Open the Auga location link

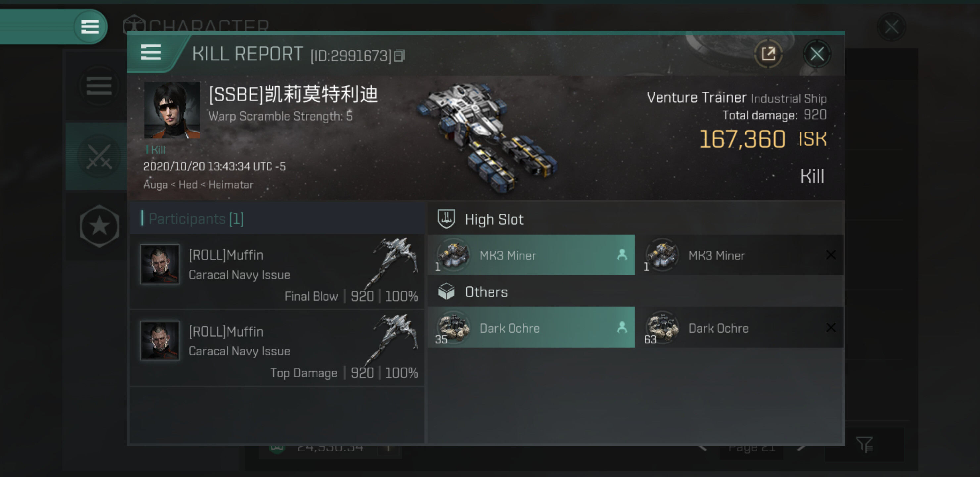click(155, 185)
